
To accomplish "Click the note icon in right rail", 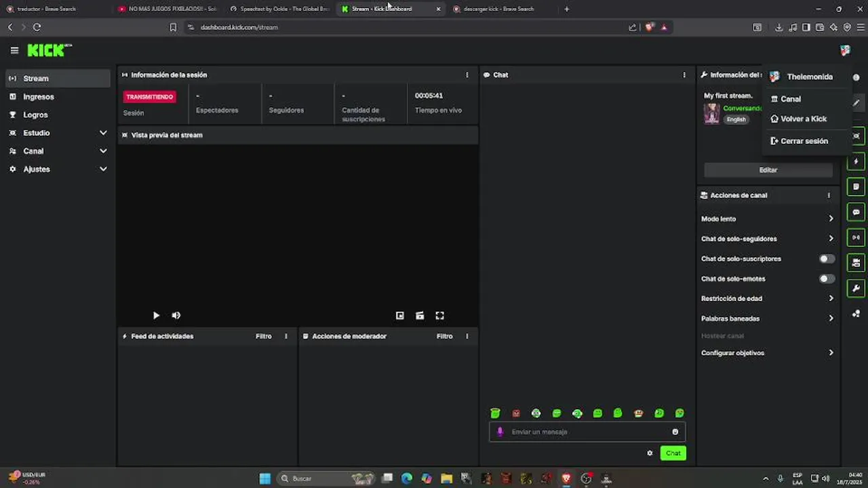I will (856, 186).
